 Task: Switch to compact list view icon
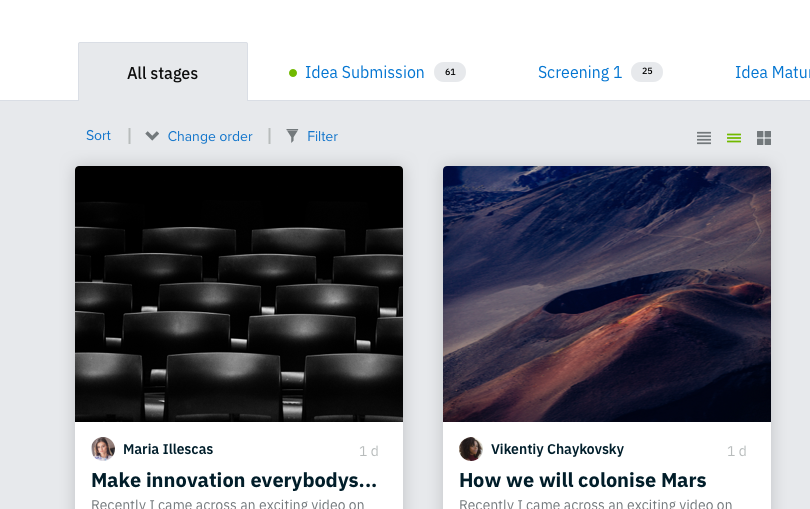(704, 138)
